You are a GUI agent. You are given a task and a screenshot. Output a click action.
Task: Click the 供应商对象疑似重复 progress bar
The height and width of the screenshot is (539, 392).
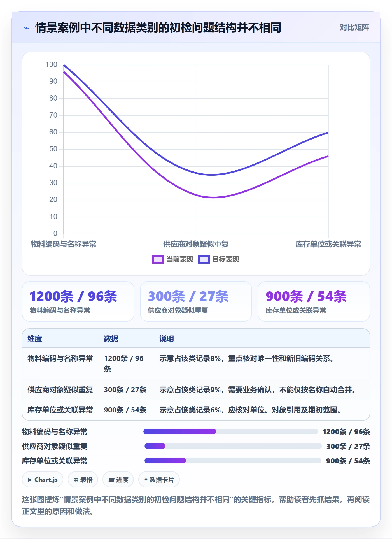coord(233,446)
